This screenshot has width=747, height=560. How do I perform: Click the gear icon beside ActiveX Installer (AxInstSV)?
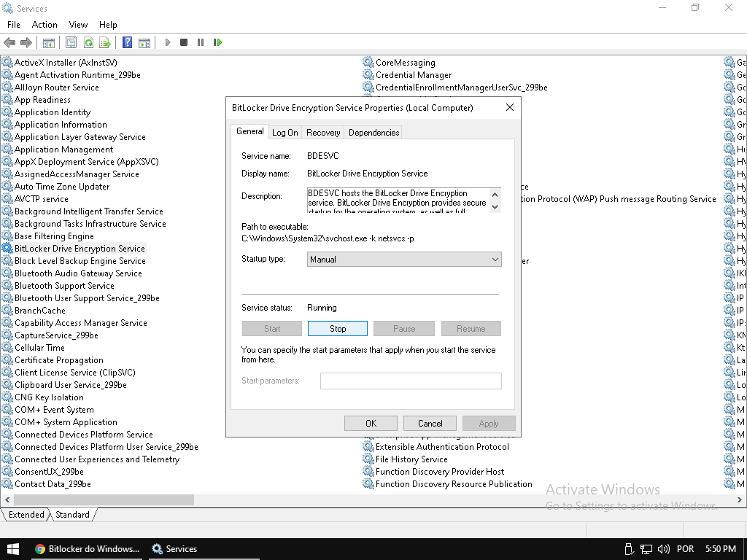pyautogui.click(x=7, y=63)
